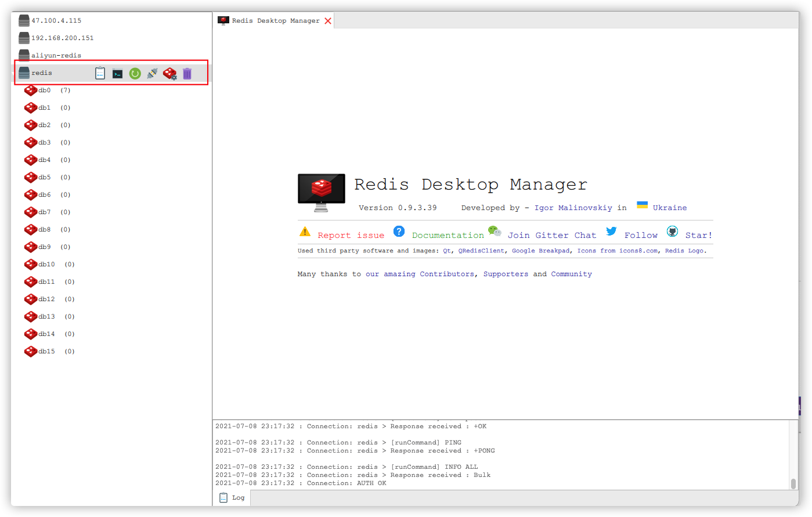Screen dimensions: 812x517
Task: Open the Google Breakpad link
Action: pos(540,251)
